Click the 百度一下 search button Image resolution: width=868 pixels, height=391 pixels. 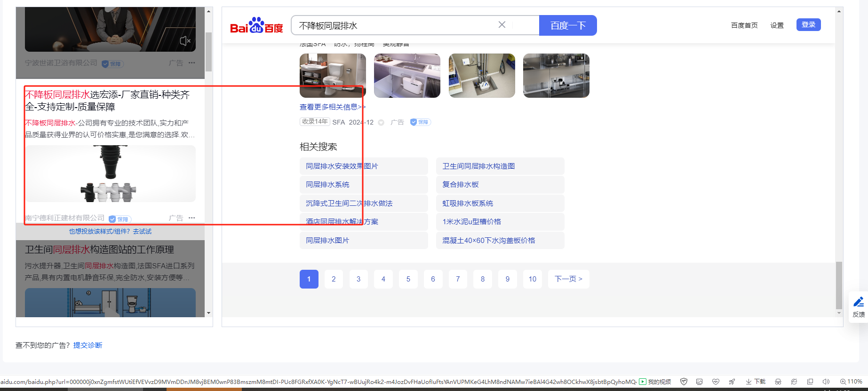point(568,25)
